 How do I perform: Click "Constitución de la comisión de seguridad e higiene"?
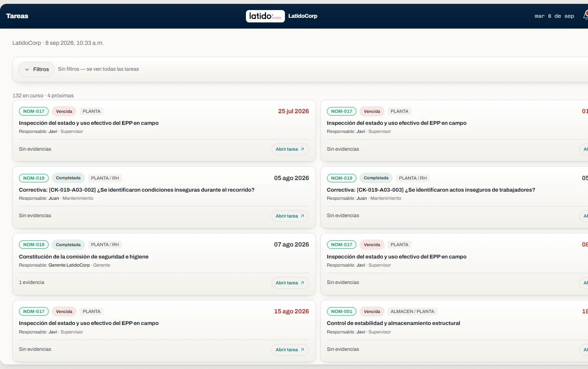(x=84, y=257)
